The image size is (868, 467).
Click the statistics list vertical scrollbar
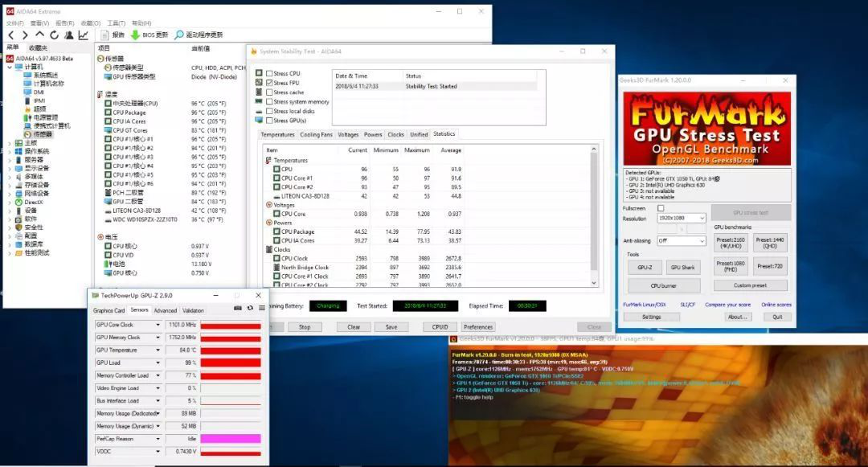(594, 215)
